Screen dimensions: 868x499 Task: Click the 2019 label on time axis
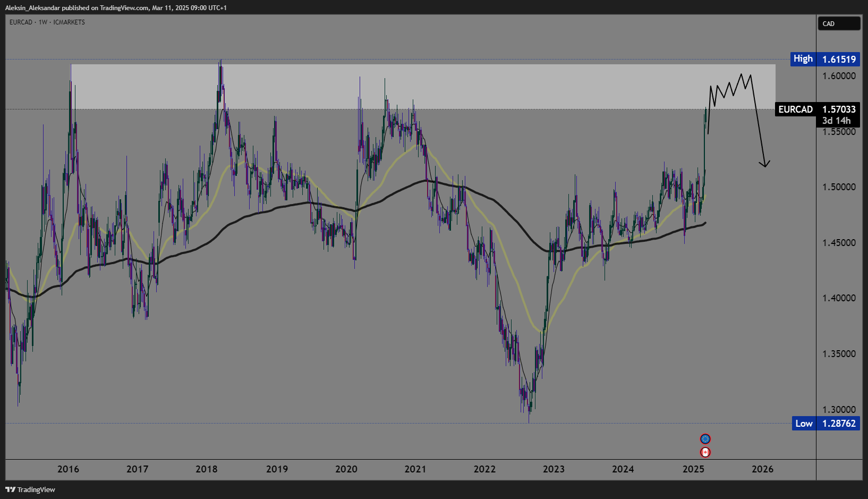277,469
